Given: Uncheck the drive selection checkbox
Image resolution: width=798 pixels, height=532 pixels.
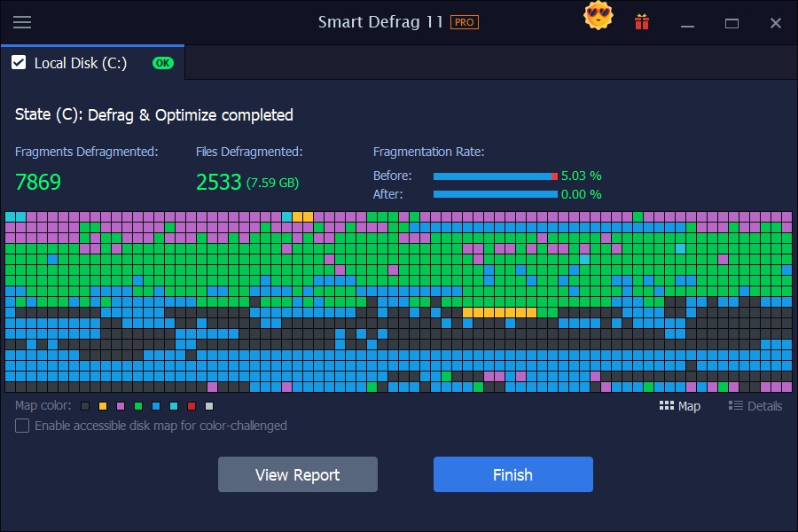Looking at the screenshot, I should (x=20, y=63).
